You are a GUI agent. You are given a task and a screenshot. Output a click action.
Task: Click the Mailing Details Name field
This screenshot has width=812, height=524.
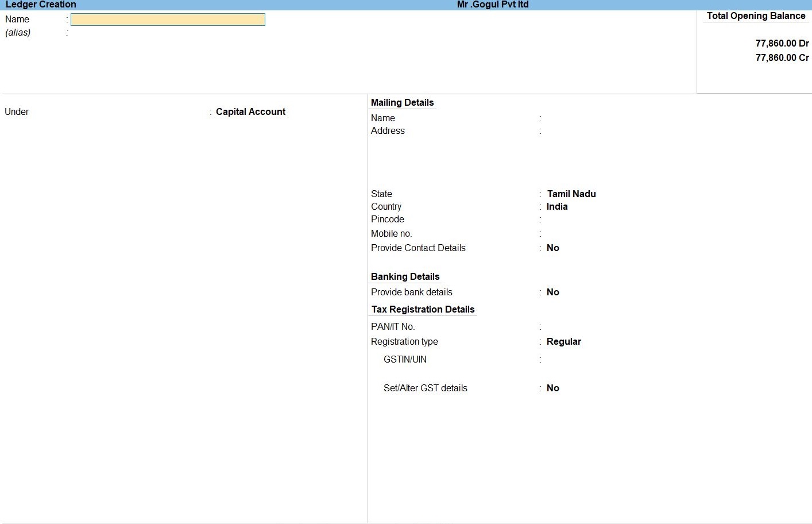click(x=603, y=118)
